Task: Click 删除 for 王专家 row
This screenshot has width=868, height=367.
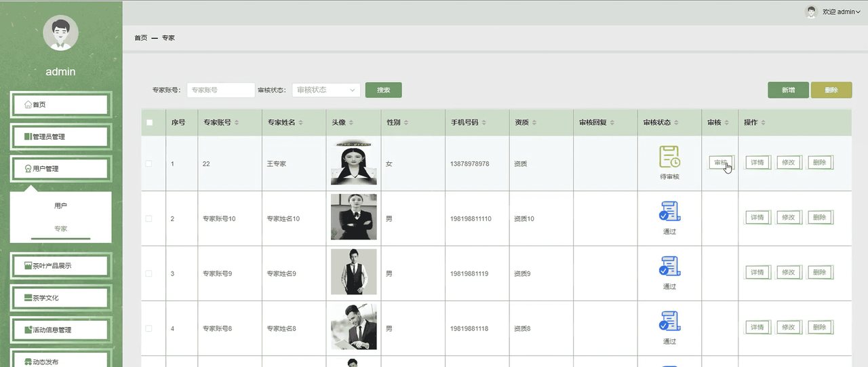Action: tap(820, 163)
